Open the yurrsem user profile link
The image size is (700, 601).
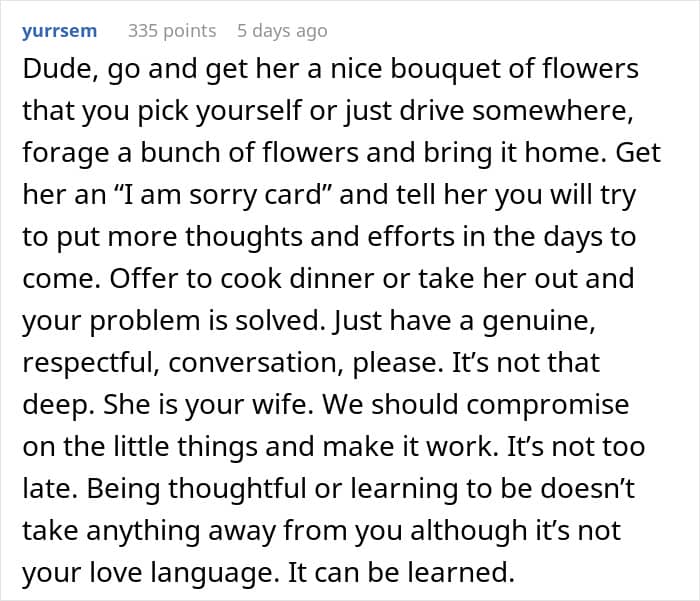[x=59, y=31]
